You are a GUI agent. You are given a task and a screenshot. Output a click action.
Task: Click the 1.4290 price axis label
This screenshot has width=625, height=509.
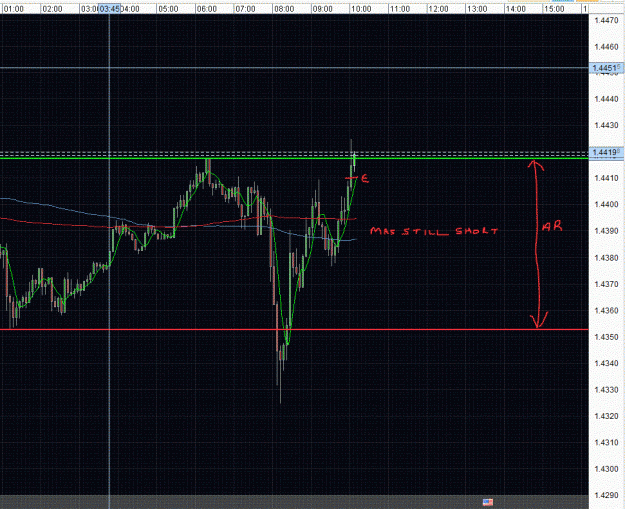point(606,495)
